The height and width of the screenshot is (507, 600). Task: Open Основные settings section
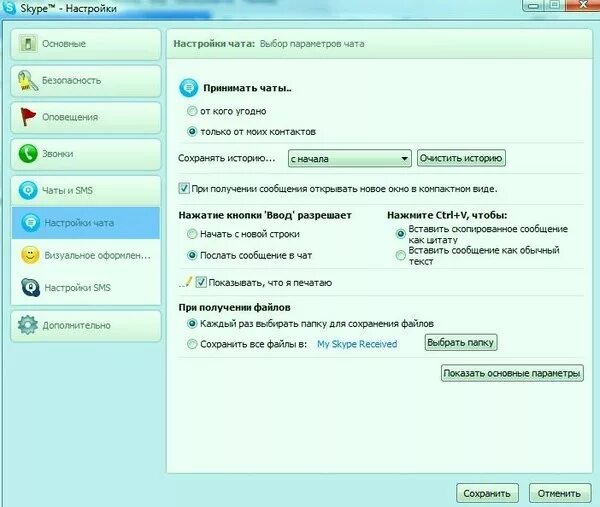(86, 44)
